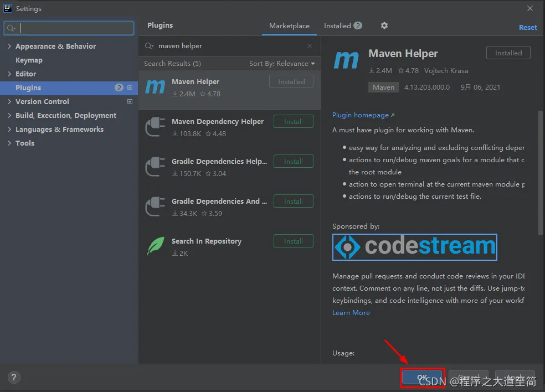
Task: Click the Maven Helper list item icon
Action: [x=155, y=87]
